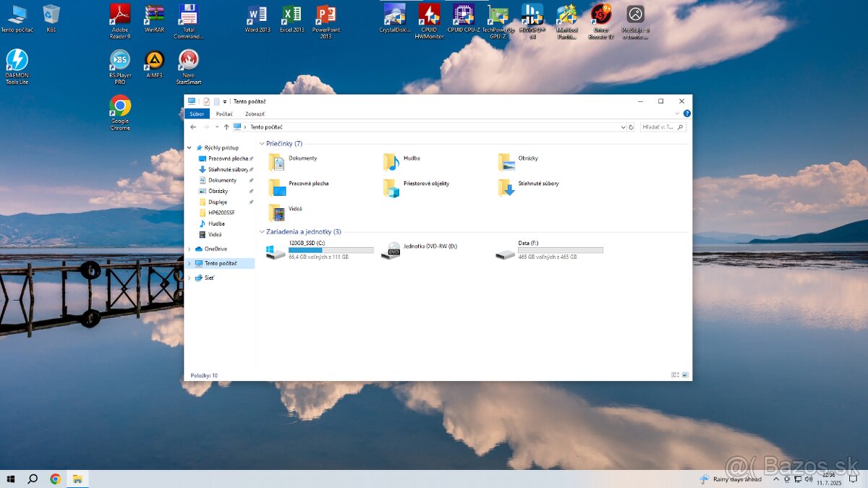Collapse the Priečinky (7) section

coord(262,143)
